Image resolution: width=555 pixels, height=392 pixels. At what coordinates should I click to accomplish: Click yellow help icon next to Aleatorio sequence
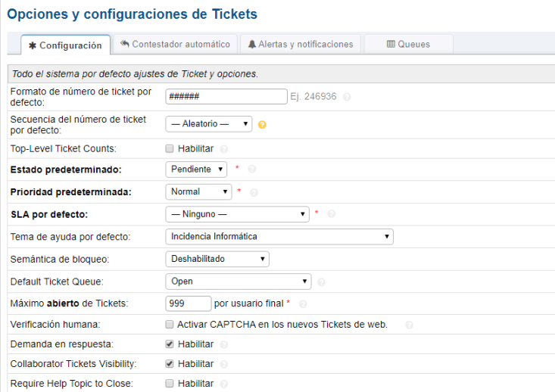[262, 125]
